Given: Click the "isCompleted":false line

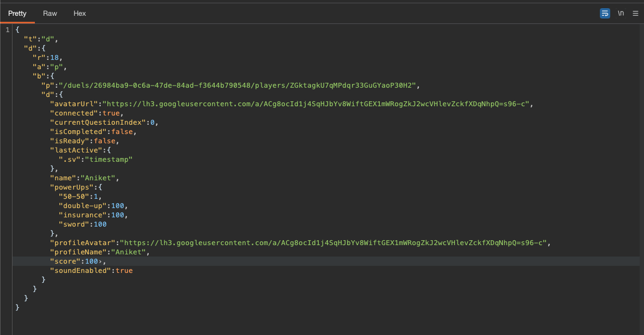Looking at the screenshot, I should [93, 132].
